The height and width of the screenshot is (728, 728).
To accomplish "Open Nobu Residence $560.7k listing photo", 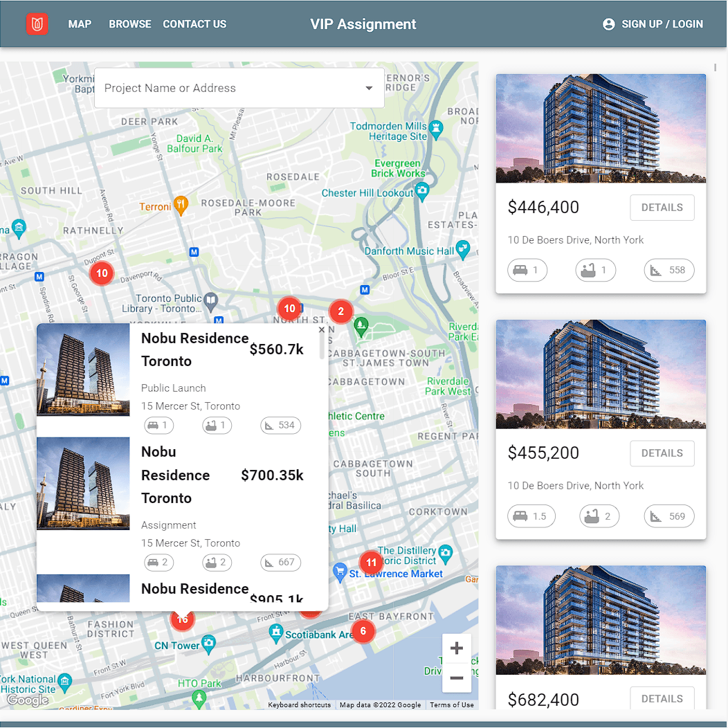I will 83,370.
